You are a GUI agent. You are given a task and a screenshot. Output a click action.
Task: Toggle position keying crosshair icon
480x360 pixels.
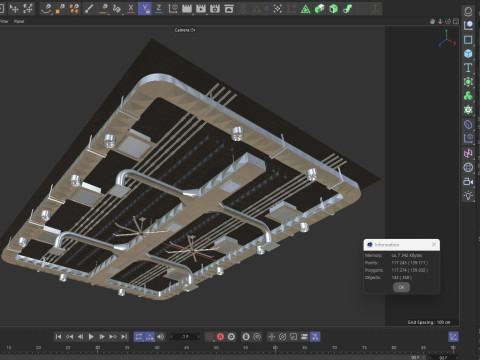coord(272,337)
